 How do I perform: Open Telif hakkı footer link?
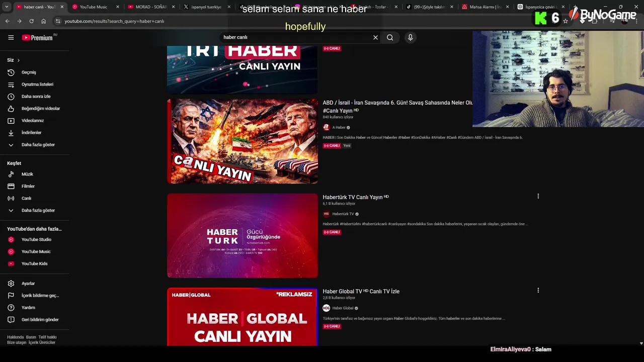[x=47, y=337]
